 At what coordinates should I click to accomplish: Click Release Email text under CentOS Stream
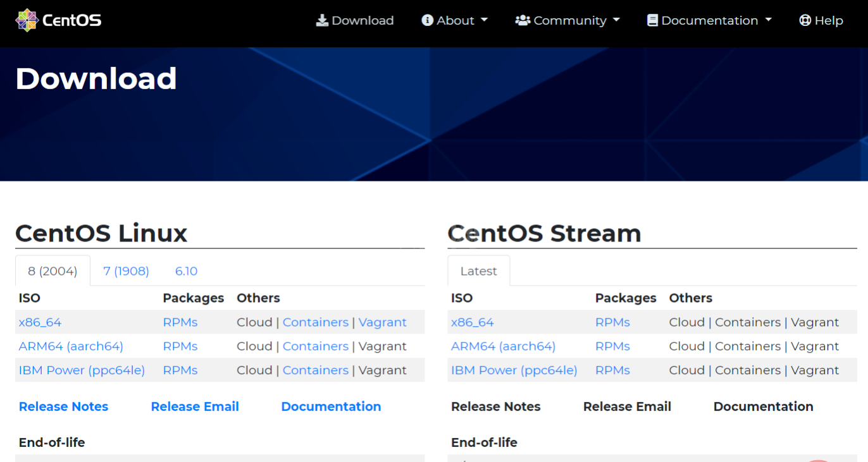click(627, 406)
